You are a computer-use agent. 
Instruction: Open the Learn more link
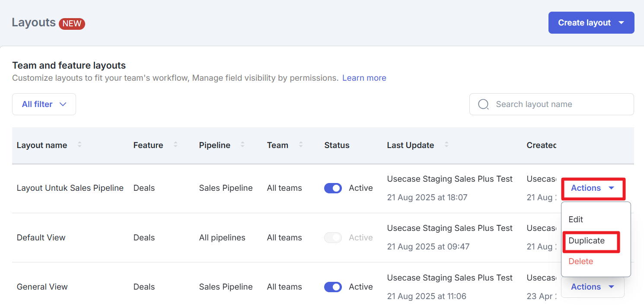click(364, 78)
